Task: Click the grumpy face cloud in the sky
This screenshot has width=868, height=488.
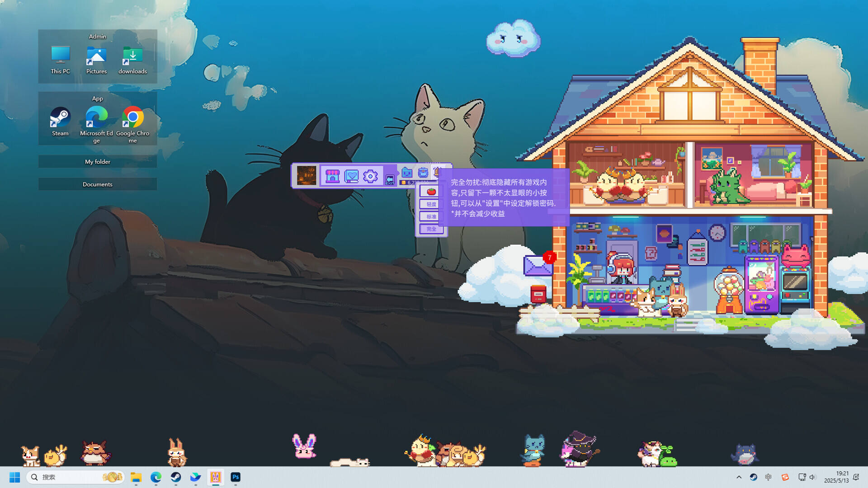Action: pyautogui.click(x=513, y=38)
